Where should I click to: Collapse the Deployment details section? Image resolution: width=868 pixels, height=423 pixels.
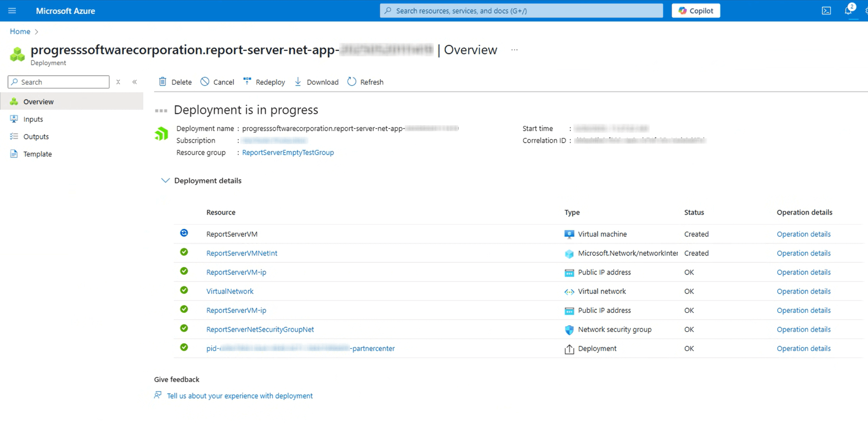tap(165, 181)
